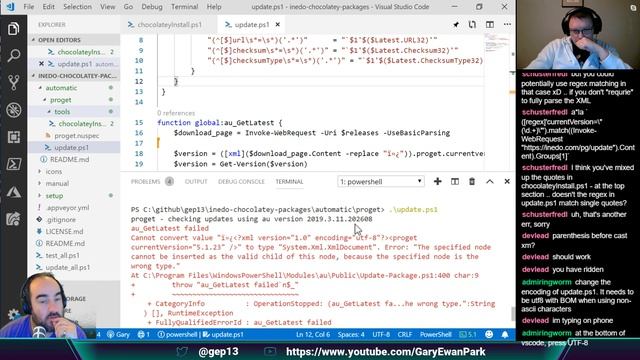This screenshot has width=640, height=360.
Task: Close update.ps1 in Open Editors list
Action: 41,64
